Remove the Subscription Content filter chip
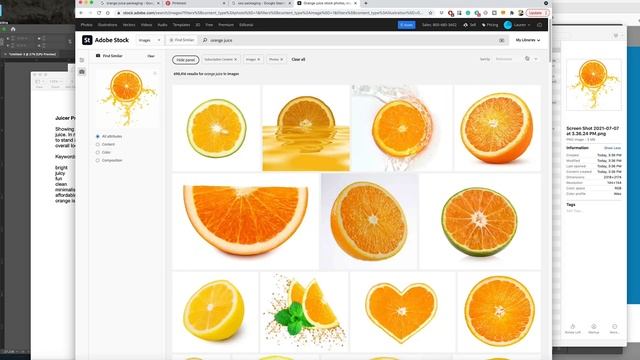640x360 pixels. pos(236,60)
